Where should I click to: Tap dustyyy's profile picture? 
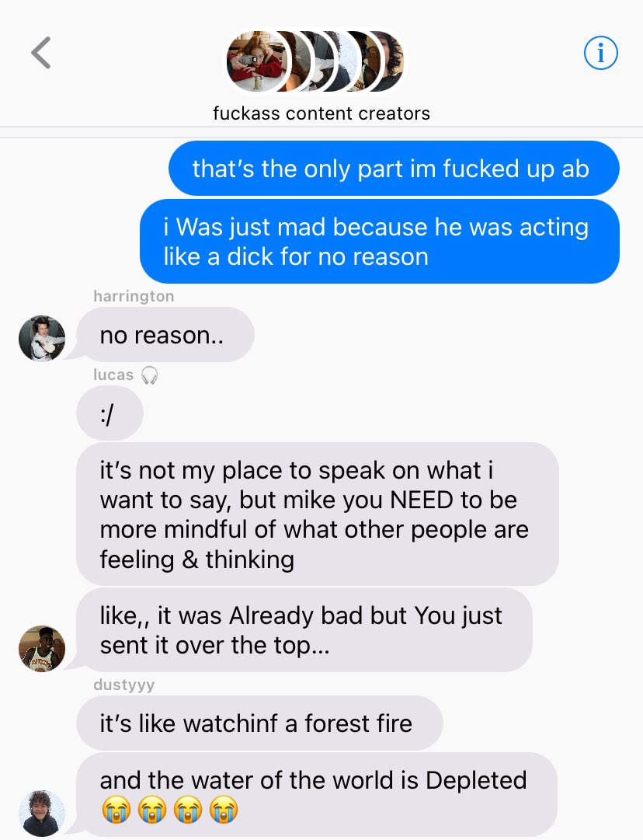[42, 813]
